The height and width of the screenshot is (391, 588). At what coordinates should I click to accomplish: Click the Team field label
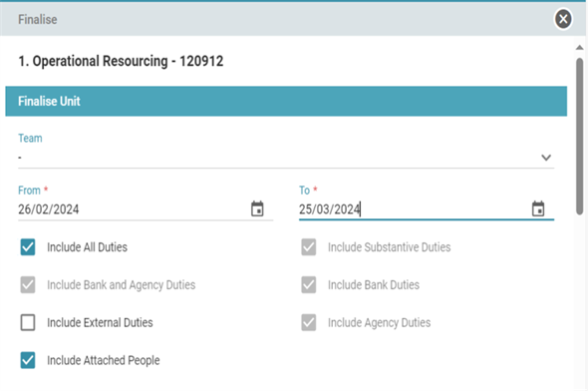[x=30, y=138]
